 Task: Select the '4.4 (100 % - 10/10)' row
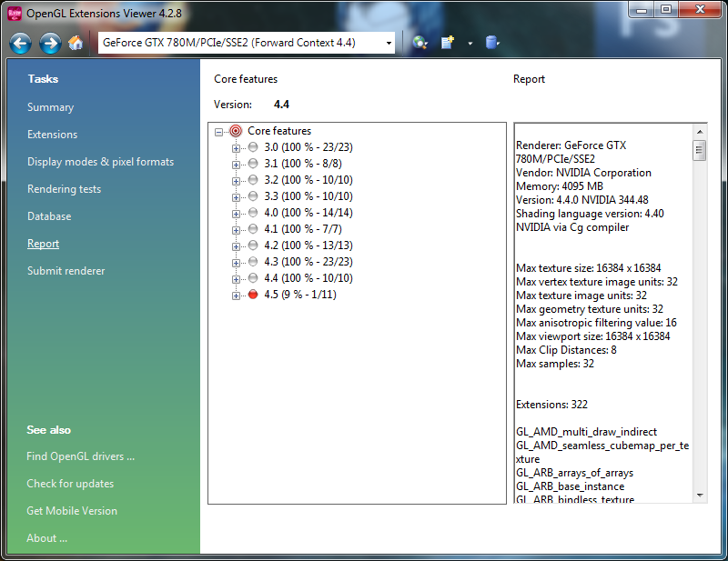click(x=308, y=278)
